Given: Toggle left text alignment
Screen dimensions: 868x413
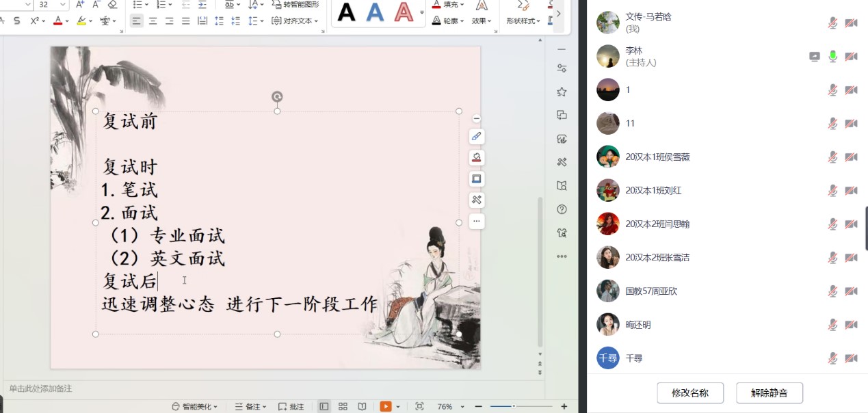Looking at the screenshot, I should 137,21.
